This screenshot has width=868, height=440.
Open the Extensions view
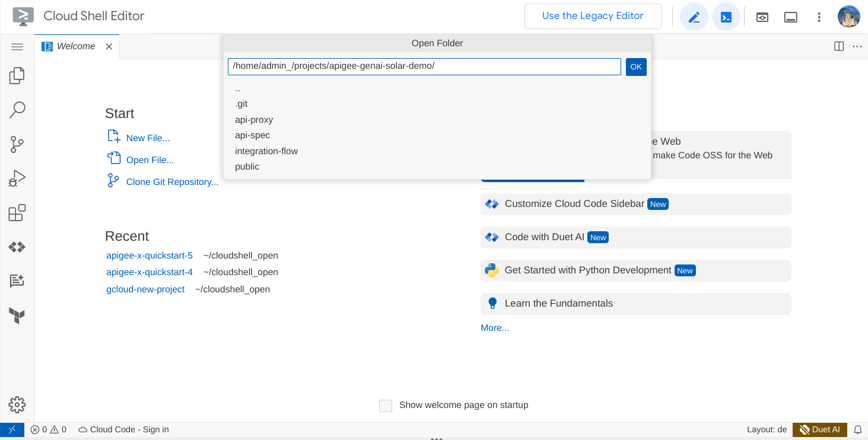[x=17, y=213]
